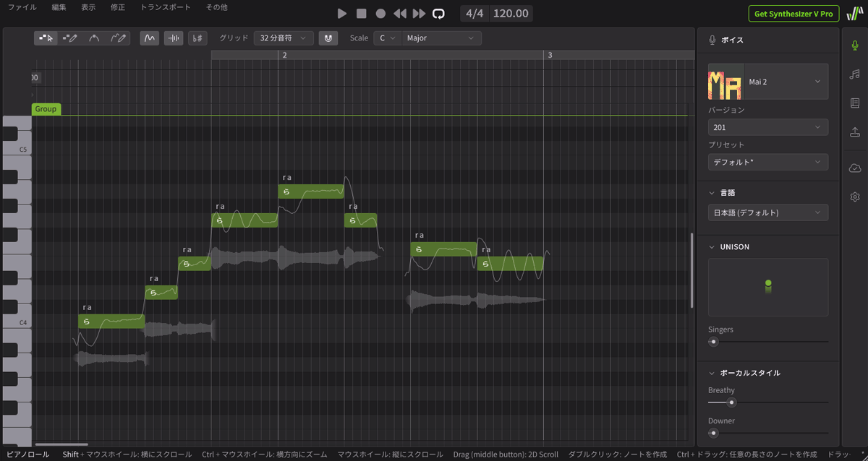The width and height of the screenshot is (868, 461).
Task: Open the cloud sidebar panel
Action: coord(854,168)
